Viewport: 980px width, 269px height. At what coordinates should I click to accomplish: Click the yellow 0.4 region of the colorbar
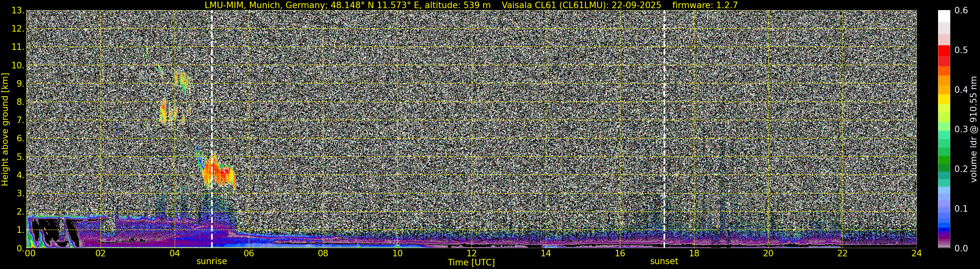[x=944, y=90]
